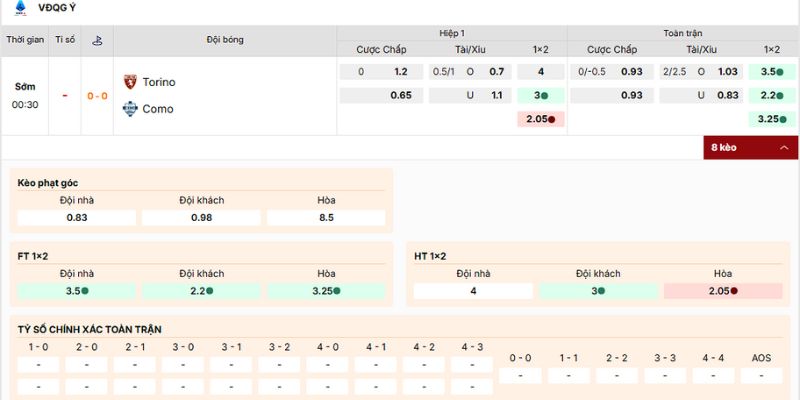Viewport: 800px width, 400px height.
Task: Select the Toàn trận column group header
Action: pos(682,33)
